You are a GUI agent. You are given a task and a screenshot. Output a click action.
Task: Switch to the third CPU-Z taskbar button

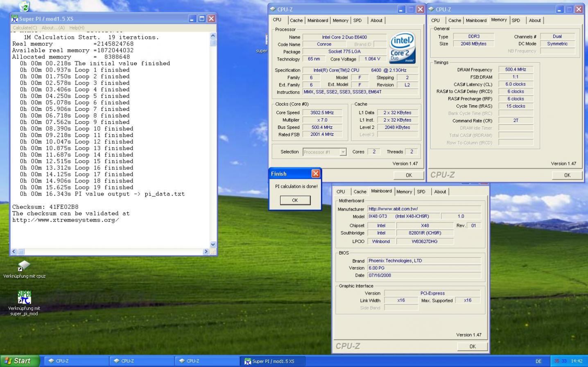coord(207,361)
